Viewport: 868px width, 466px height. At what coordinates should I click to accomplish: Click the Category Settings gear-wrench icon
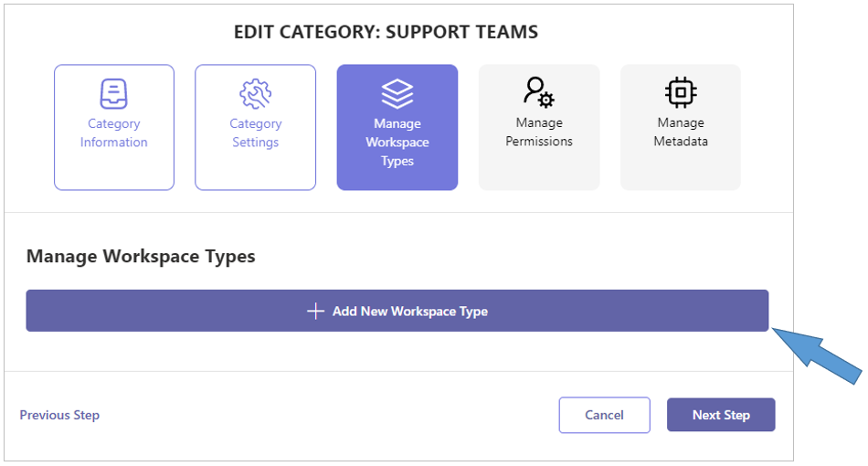pyautogui.click(x=255, y=93)
